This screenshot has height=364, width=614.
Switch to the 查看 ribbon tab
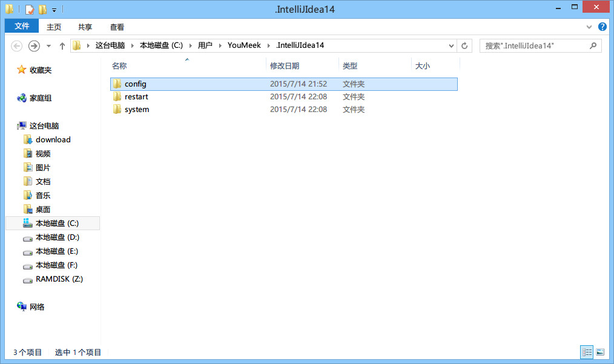tap(117, 27)
